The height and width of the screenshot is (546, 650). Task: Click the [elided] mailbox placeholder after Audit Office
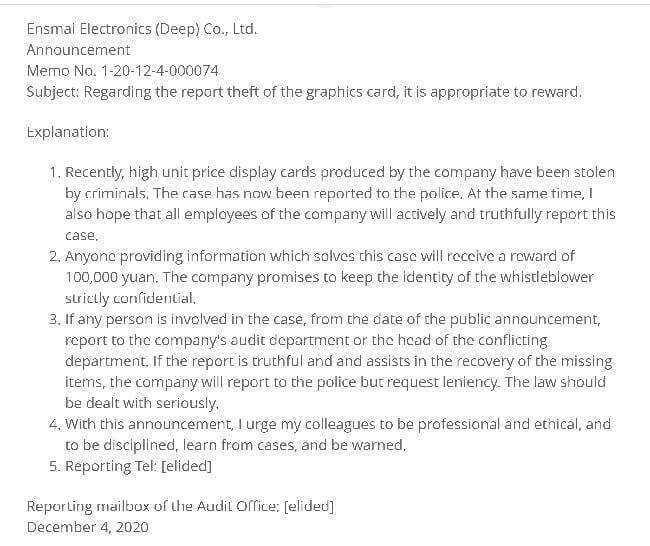coord(308,506)
